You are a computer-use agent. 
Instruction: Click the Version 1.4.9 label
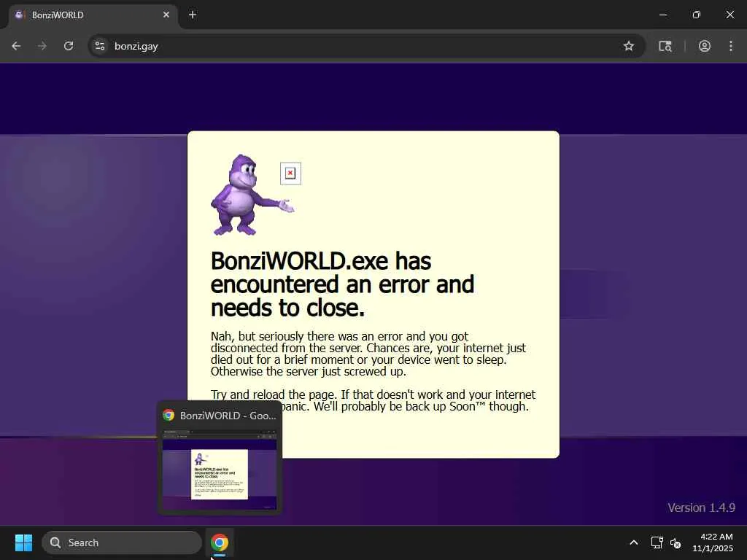click(701, 507)
